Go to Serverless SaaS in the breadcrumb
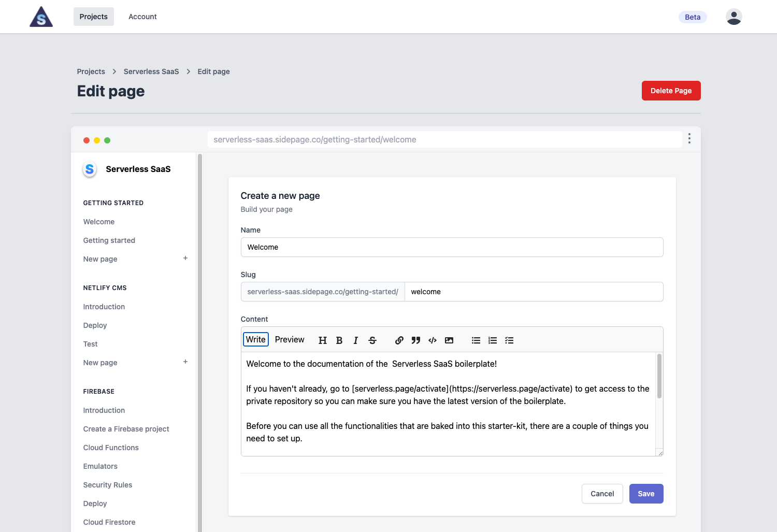The height and width of the screenshot is (532, 777). 151,71
